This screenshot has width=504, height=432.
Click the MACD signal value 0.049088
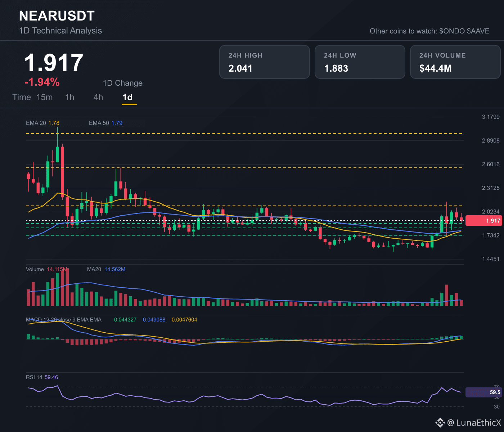tap(154, 320)
